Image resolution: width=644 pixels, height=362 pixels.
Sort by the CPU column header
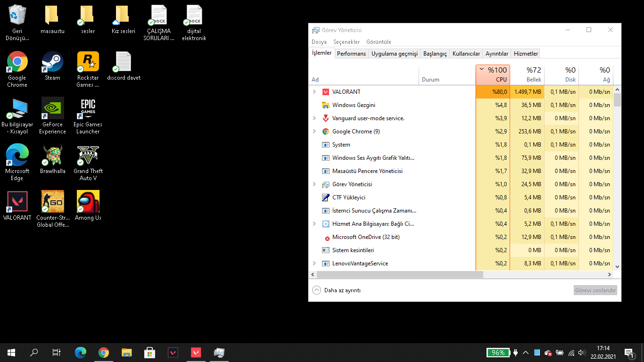point(493,75)
